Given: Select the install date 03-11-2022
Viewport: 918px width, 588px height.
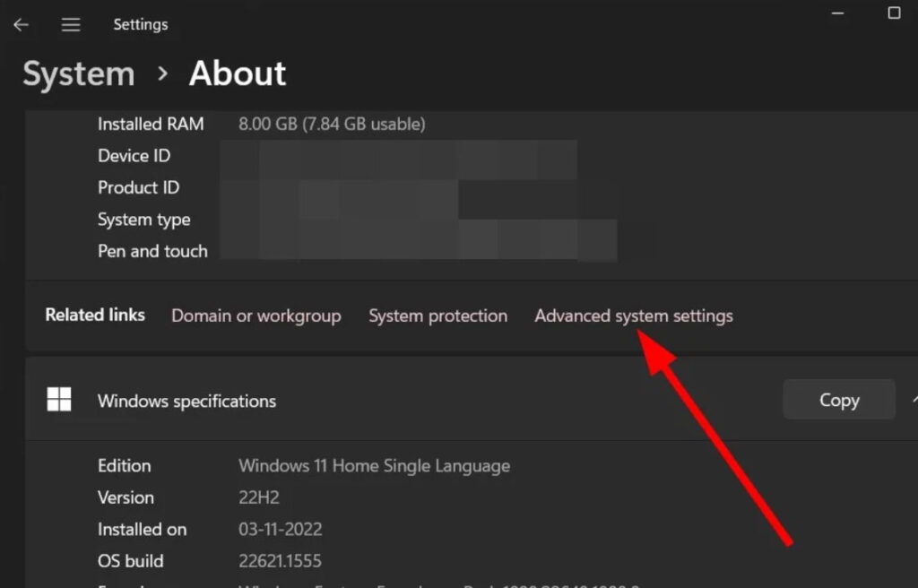Looking at the screenshot, I should [280, 530].
